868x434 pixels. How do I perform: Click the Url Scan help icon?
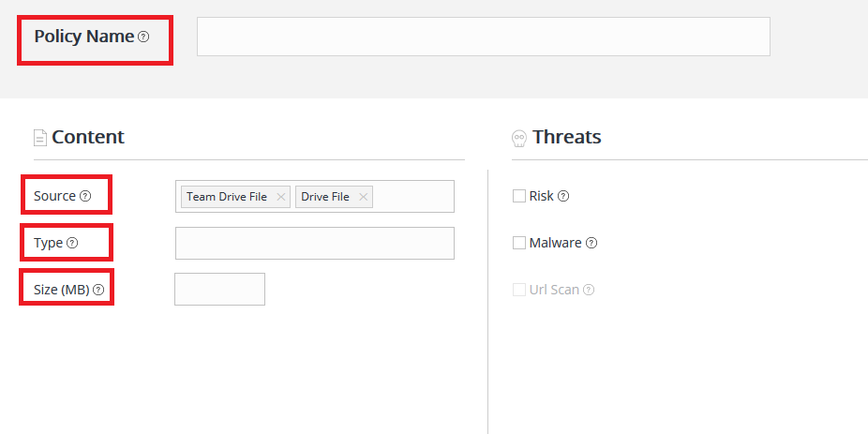(589, 291)
